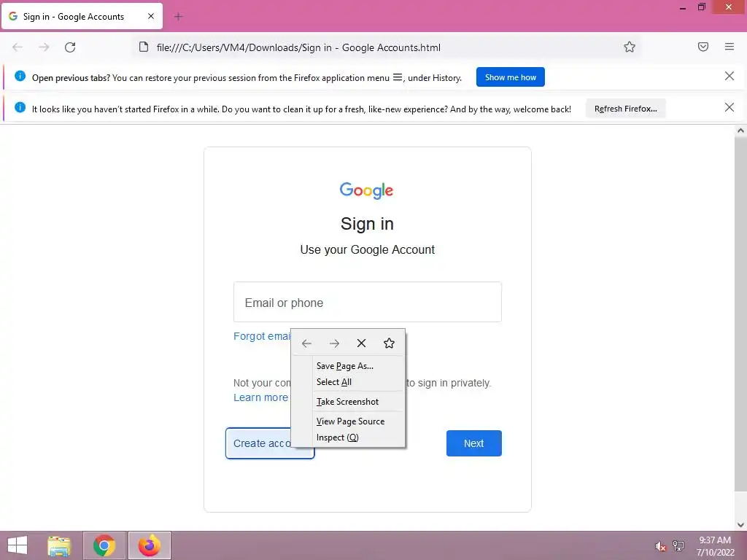Choose View Page Source from context menu
The image size is (747, 560).
tap(348, 421)
